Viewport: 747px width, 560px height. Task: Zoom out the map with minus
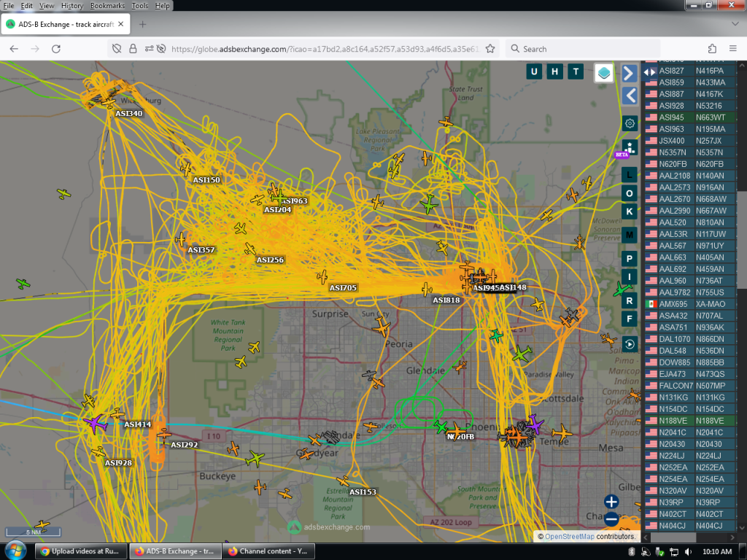pos(611,519)
